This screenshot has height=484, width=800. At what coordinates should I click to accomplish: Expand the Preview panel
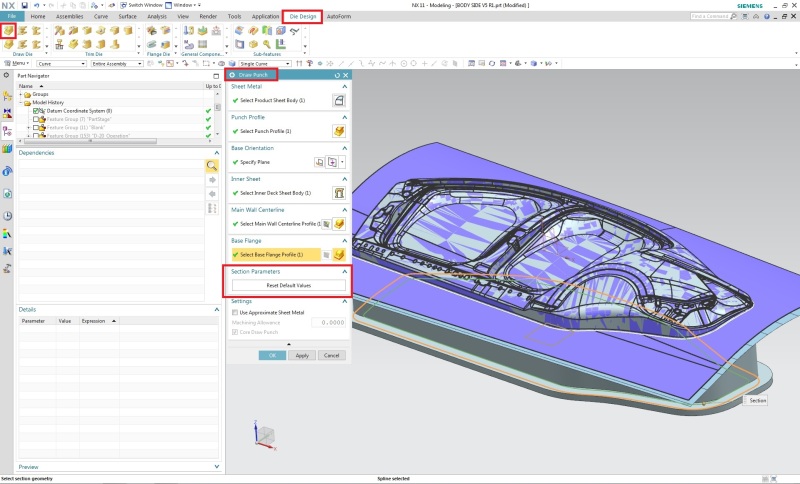coord(217,467)
